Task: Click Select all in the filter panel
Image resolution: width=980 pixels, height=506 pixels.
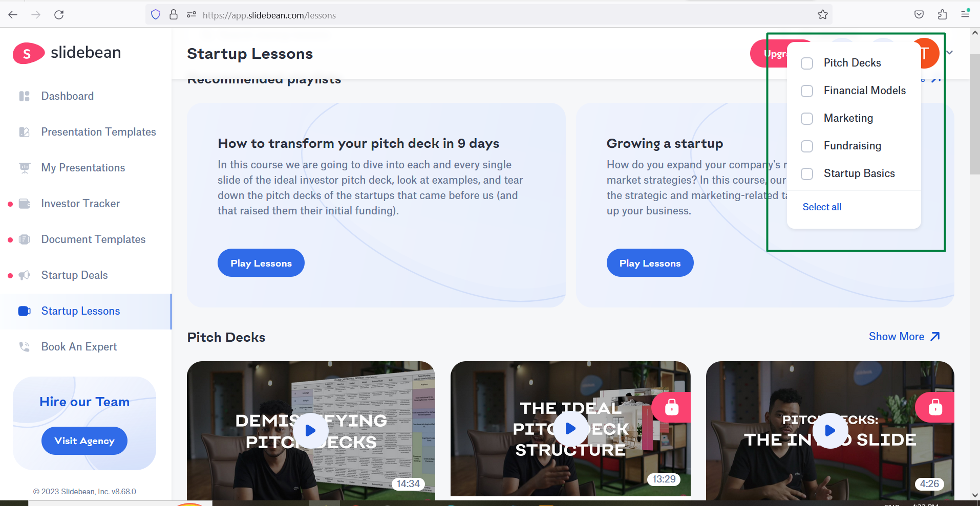Action: [x=822, y=207]
